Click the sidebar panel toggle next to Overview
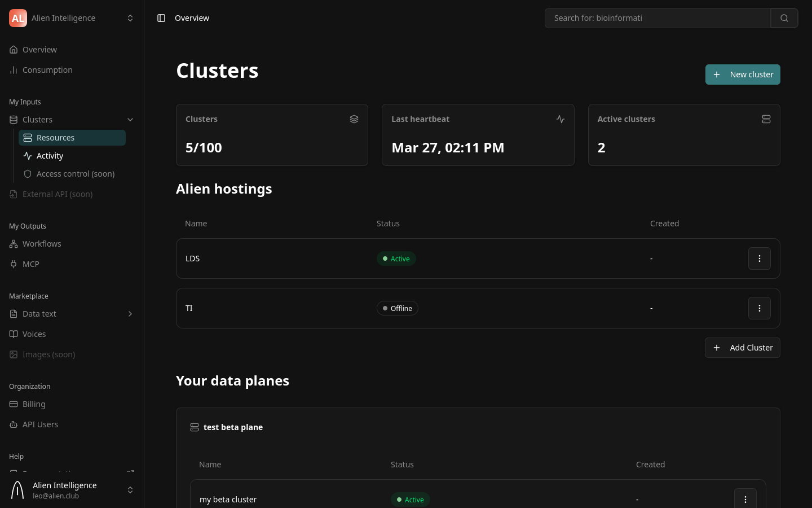Screen dimensions: 812x508 coord(162,18)
